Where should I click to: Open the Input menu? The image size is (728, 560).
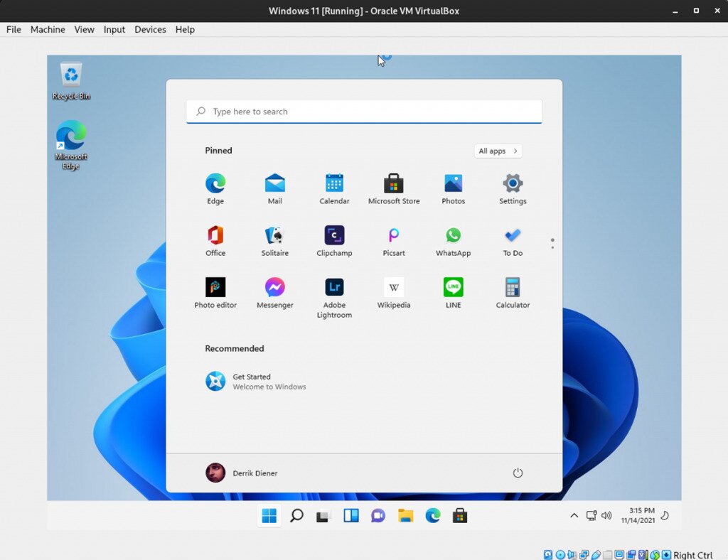114,30
